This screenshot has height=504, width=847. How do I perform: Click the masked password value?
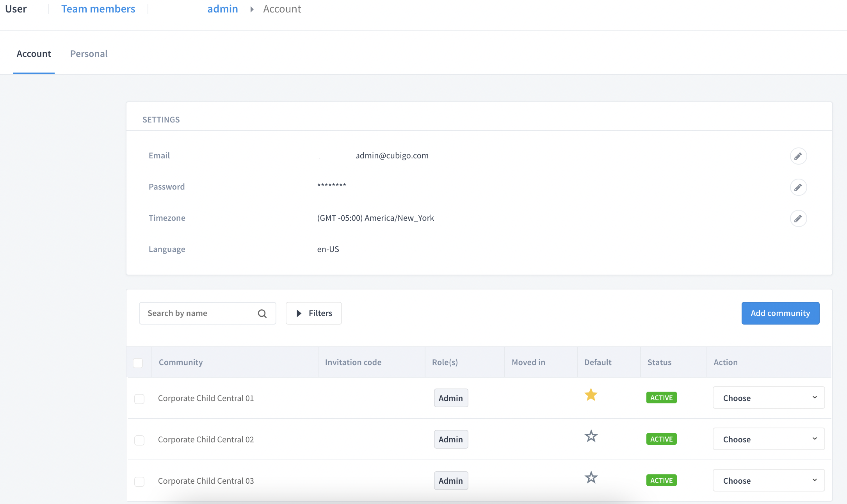[x=331, y=186]
